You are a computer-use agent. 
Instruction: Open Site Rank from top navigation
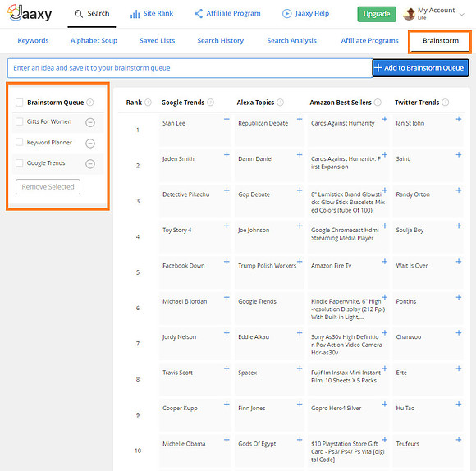(152, 14)
